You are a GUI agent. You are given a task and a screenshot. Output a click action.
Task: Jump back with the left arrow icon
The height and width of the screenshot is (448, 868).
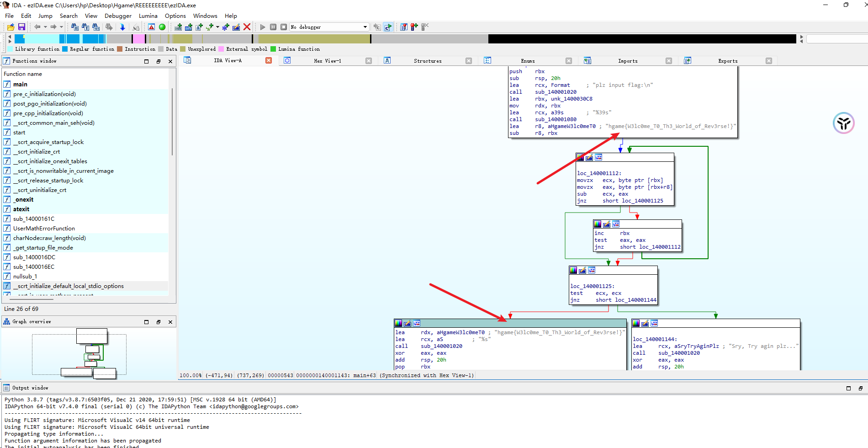[x=37, y=27]
